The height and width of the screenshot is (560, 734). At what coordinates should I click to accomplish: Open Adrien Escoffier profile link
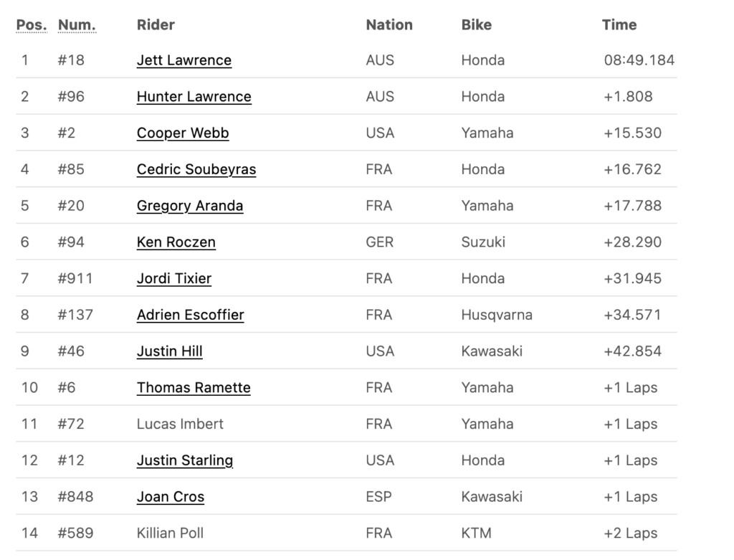pos(190,315)
